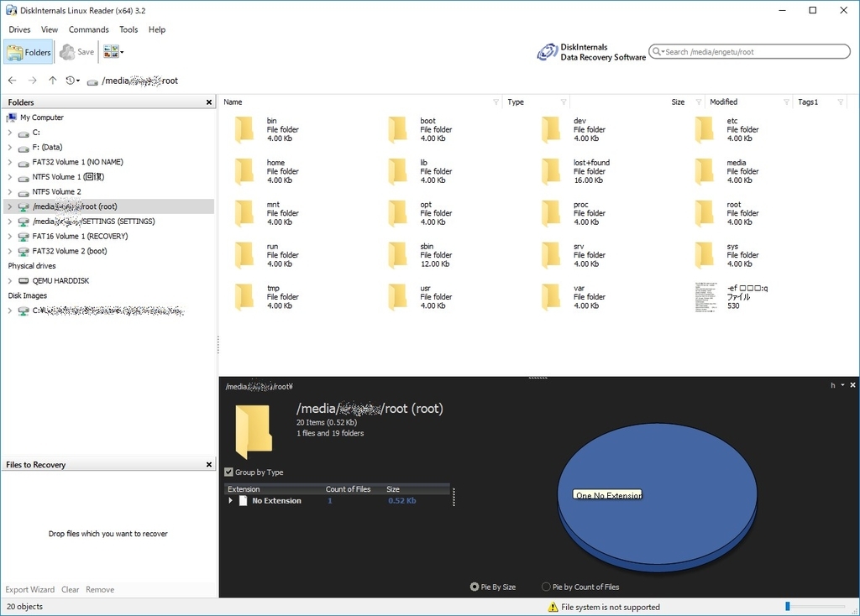Screen dimensions: 860x616
Task: Open the Type column filter icon
Action: 564,102
